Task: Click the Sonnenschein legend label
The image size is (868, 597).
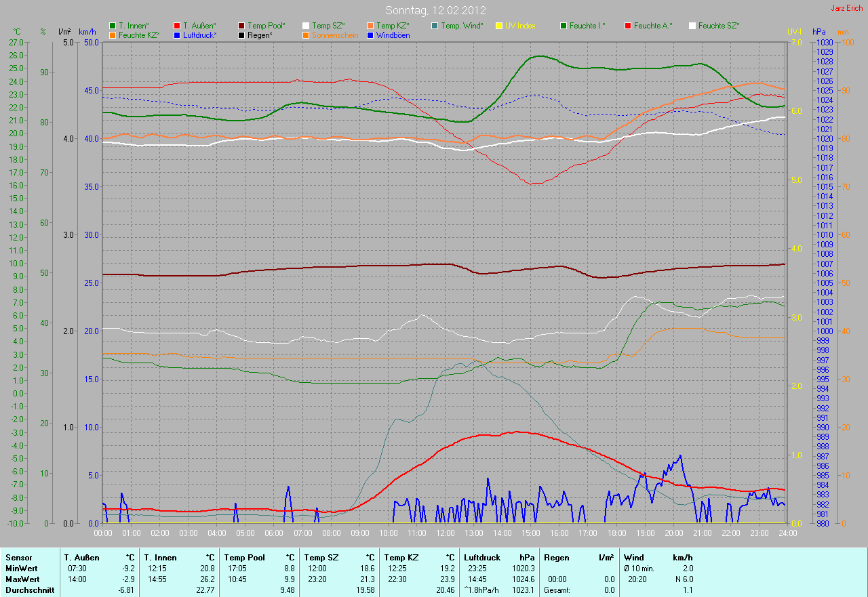Action: 335,35
